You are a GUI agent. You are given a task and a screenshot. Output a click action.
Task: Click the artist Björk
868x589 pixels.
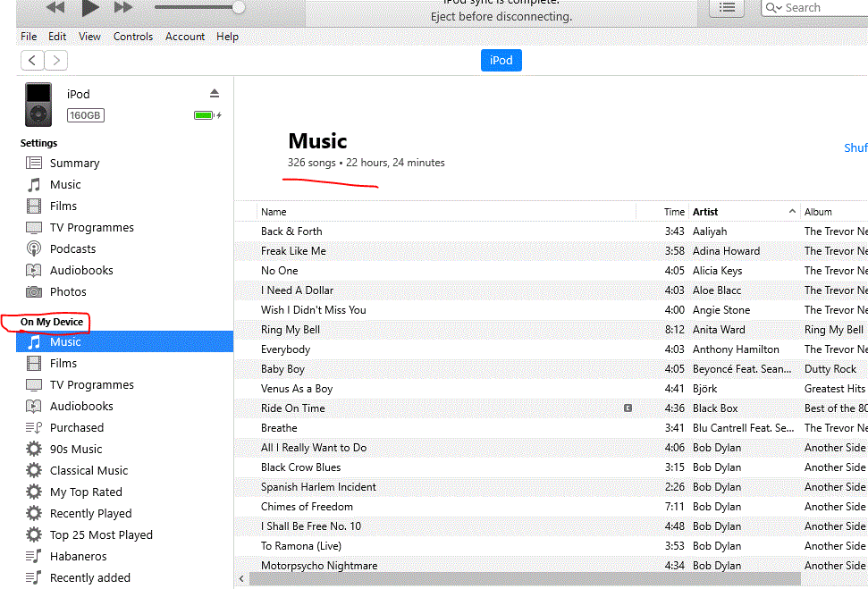(x=704, y=389)
